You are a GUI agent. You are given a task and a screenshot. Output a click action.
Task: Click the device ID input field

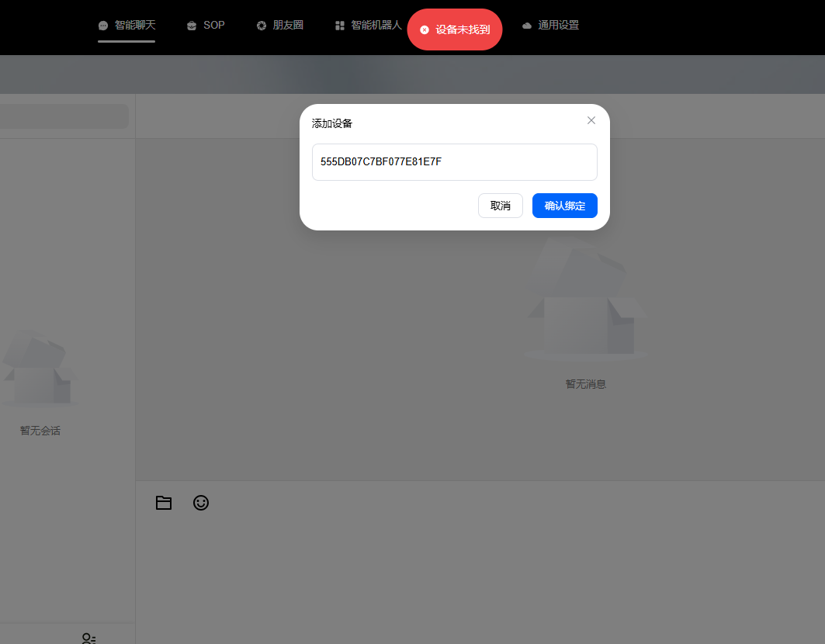click(x=454, y=161)
